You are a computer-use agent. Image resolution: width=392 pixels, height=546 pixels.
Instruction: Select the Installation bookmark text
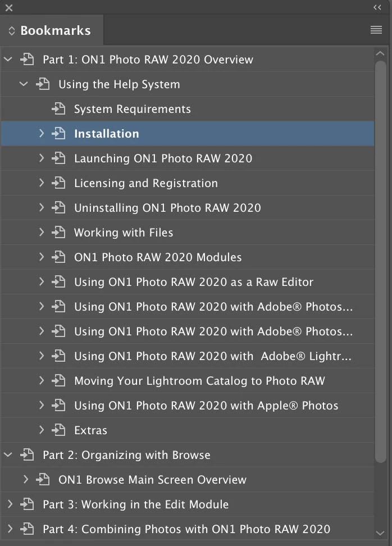coord(107,134)
